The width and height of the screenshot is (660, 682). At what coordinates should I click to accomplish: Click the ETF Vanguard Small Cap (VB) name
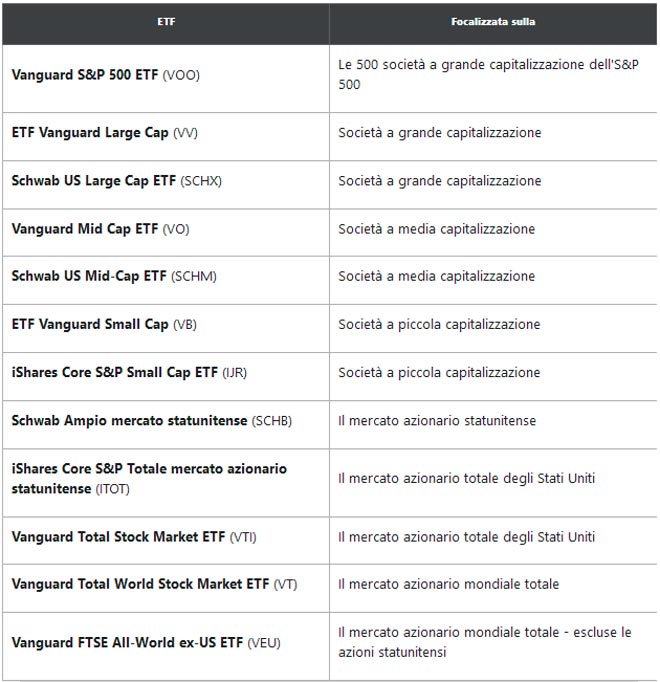(104, 324)
